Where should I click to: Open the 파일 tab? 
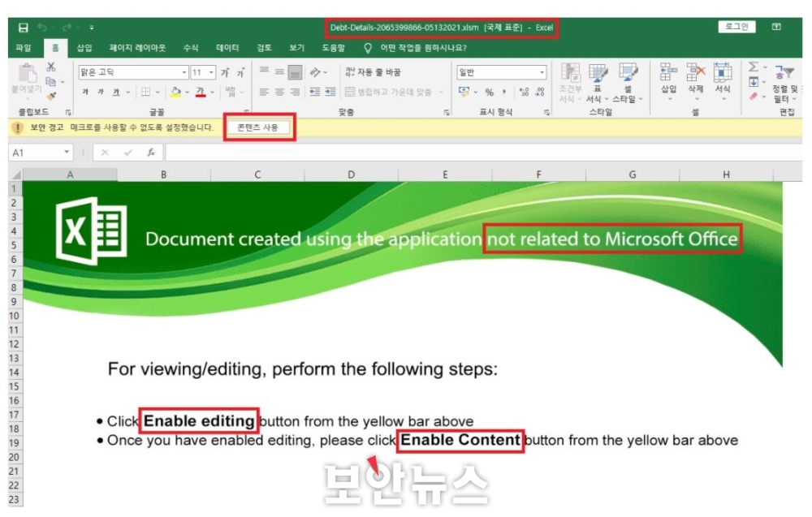[24, 48]
